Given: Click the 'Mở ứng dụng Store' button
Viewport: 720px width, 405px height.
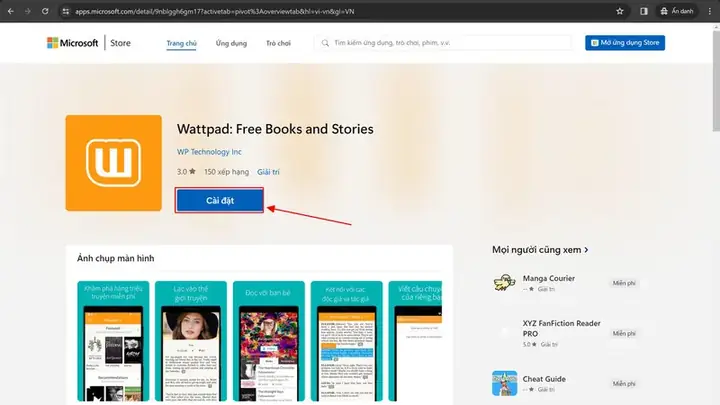Looking at the screenshot, I should coord(625,43).
